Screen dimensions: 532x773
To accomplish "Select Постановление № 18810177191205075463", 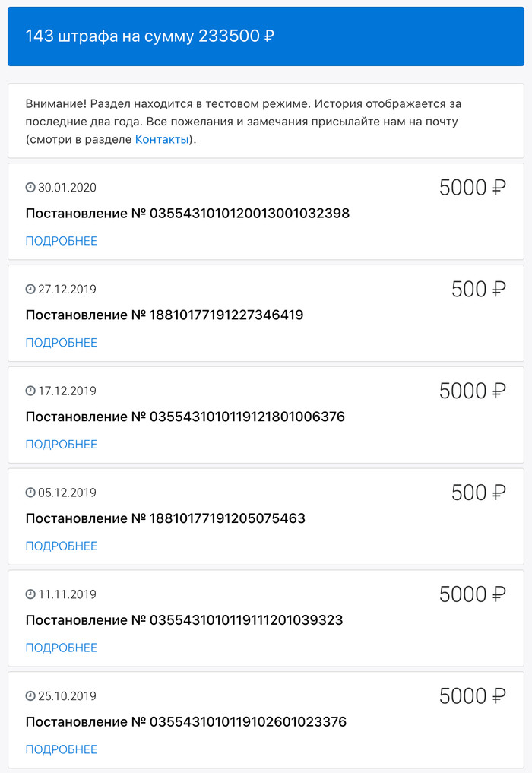I will point(166,518).
